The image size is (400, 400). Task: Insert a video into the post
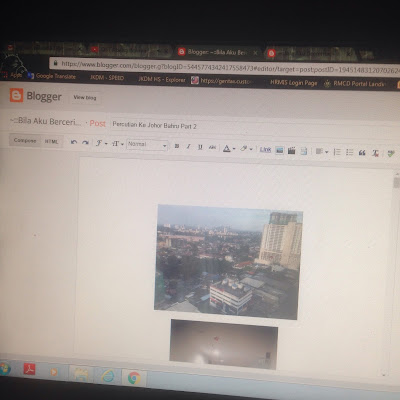click(x=292, y=151)
